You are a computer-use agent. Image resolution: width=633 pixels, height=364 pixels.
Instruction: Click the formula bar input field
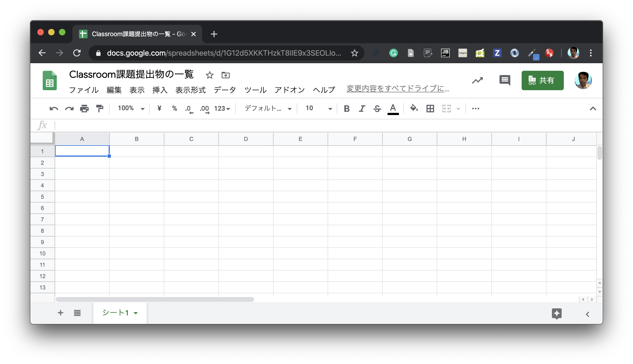pos(324,125)
